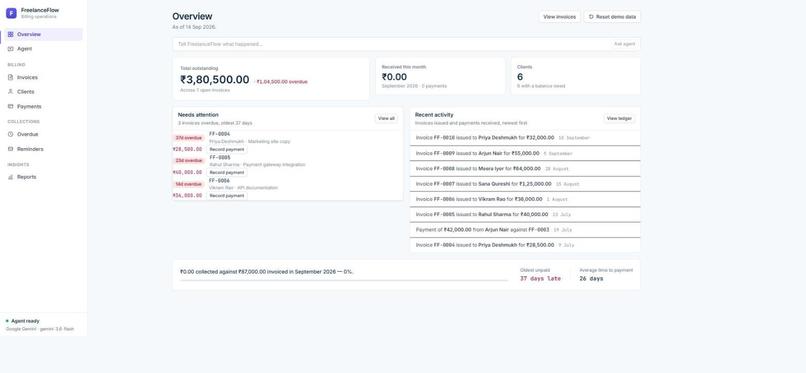The width and height of the screenshot is (806, 373).
Task: Click the '37 days late' oldest unpaid value
Action: (x=540, y=278)
